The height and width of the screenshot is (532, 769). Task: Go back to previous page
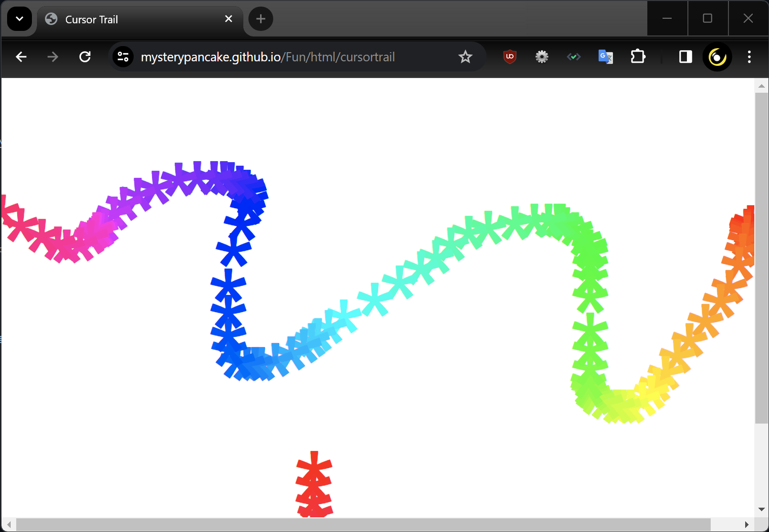click(21, 57)
